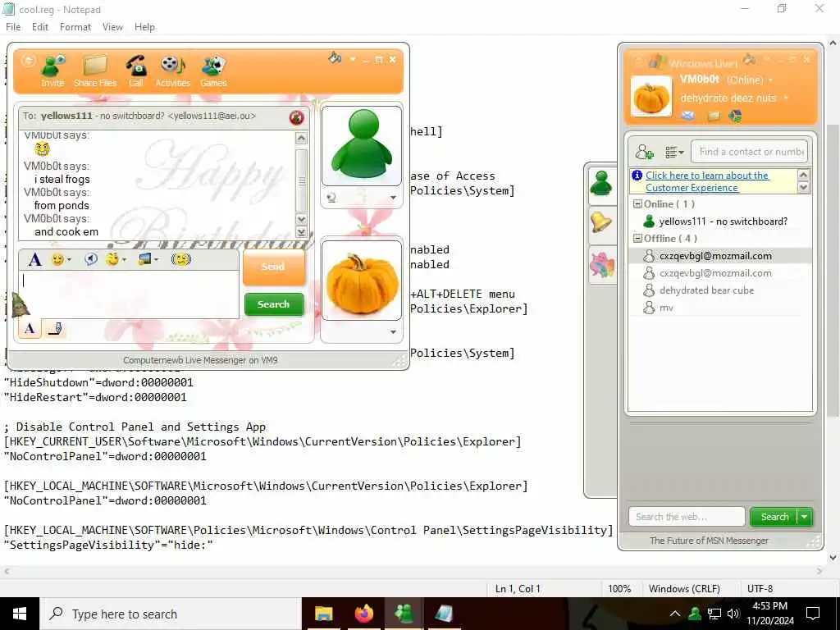The height and width of the screenshot is (630, 840).
Task: Click the message typing box
Action: click(x=129, y=294)
